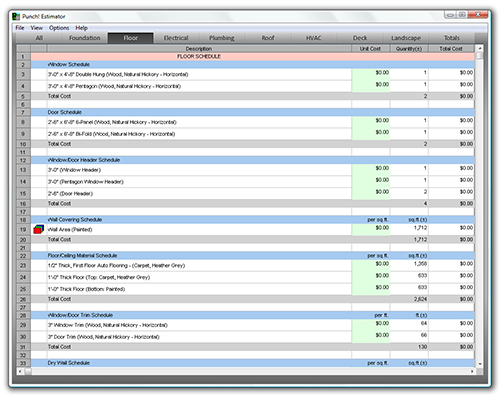Select row header number 19

[x=23, y=229]
